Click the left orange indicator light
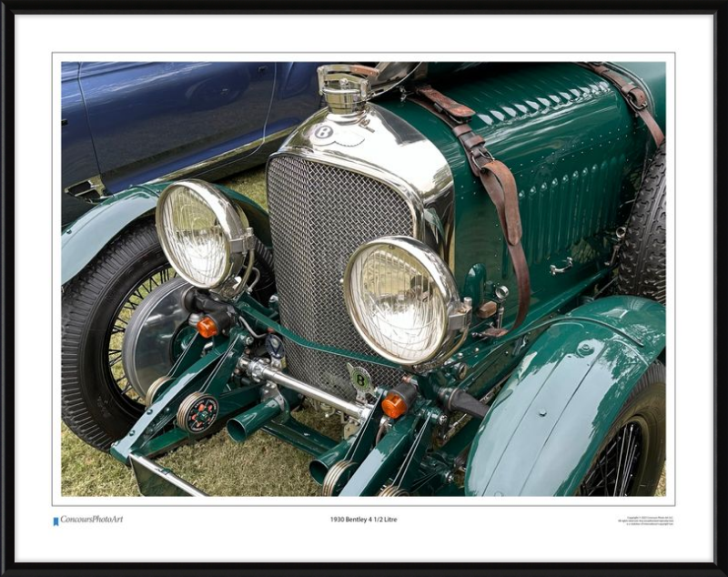Viewport: 728px width, 577px height. 207,327
